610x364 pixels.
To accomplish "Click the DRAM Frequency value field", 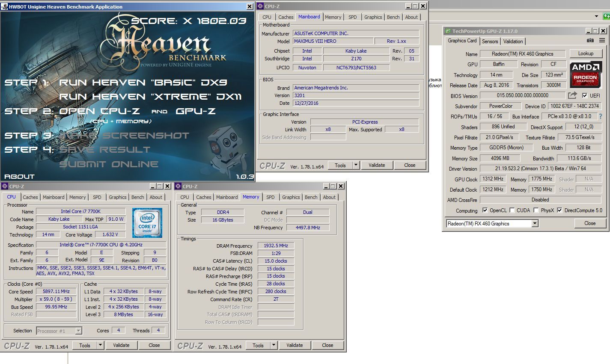I will 277,246.
